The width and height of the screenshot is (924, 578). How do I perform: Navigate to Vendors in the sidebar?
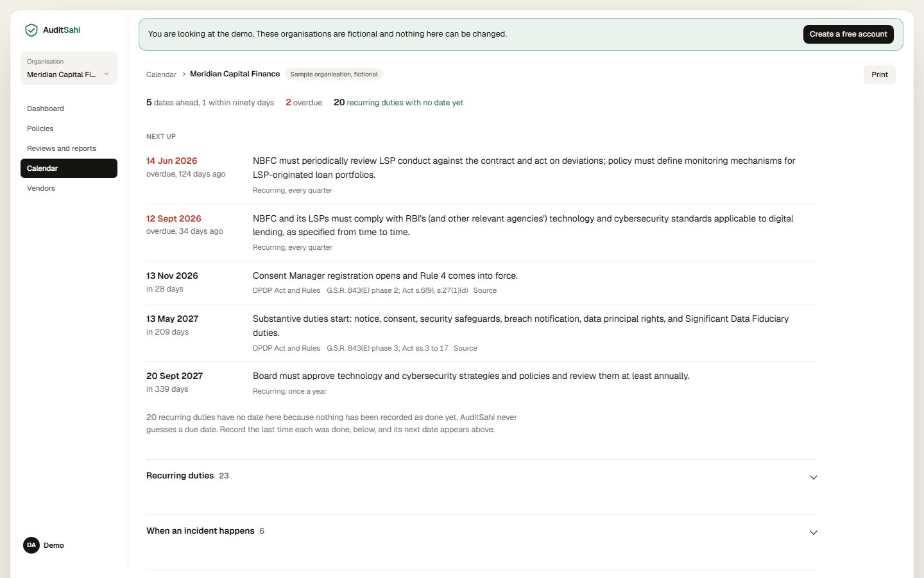pos(41,188)
